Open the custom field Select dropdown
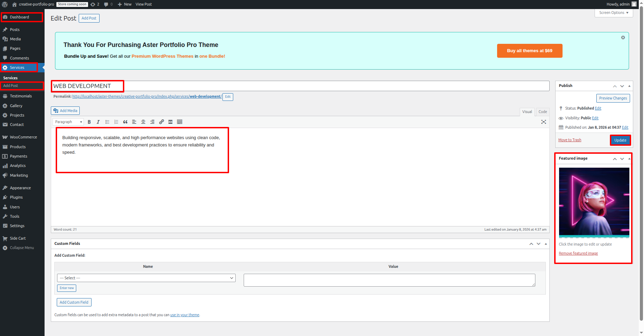 pyautogui.click(x=146, y=278)
